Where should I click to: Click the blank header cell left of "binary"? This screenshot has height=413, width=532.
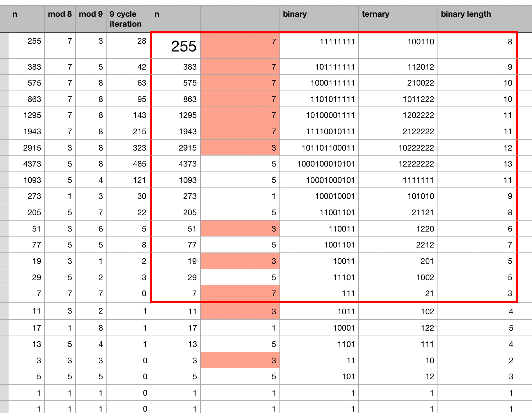pos(240,18)
